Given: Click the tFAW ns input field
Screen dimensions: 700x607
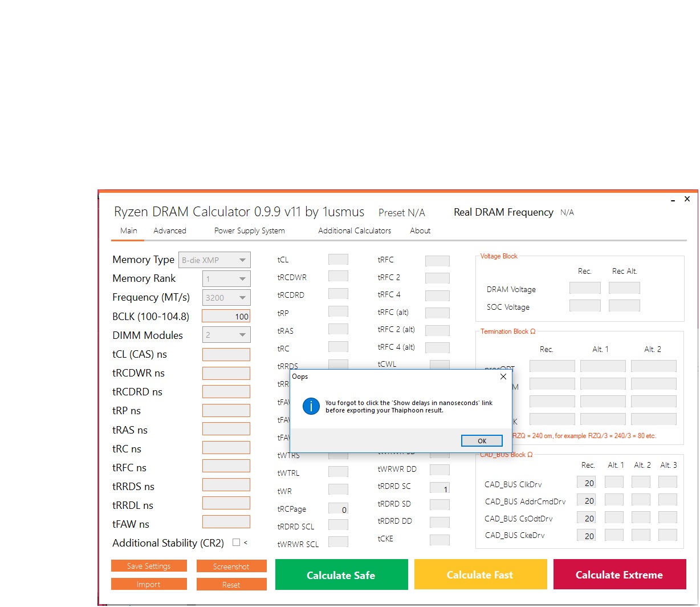Looking at the screenshot, I should [226, 521].
